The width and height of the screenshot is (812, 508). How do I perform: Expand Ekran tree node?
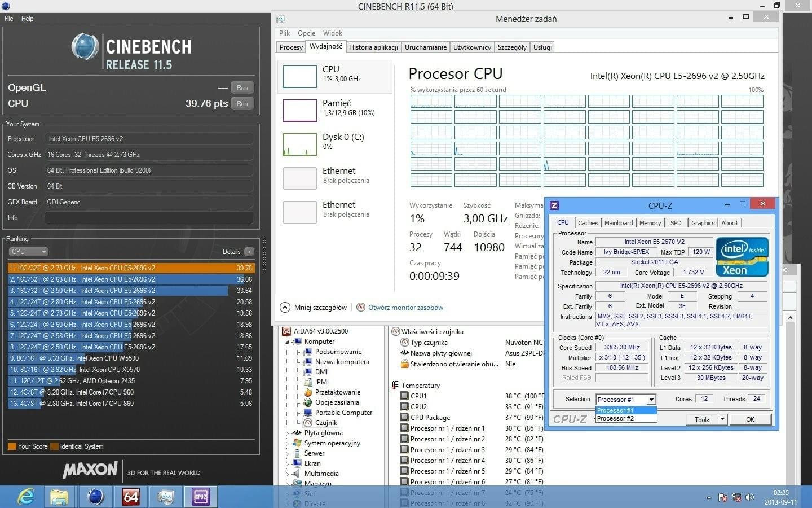(286, 464)
